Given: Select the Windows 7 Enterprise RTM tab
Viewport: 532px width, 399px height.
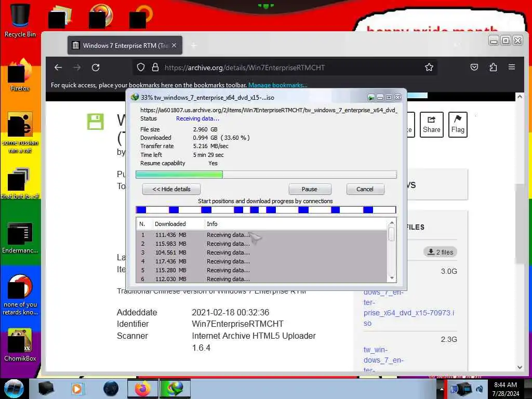Looking at the screenshot, I should pos(125,46).
